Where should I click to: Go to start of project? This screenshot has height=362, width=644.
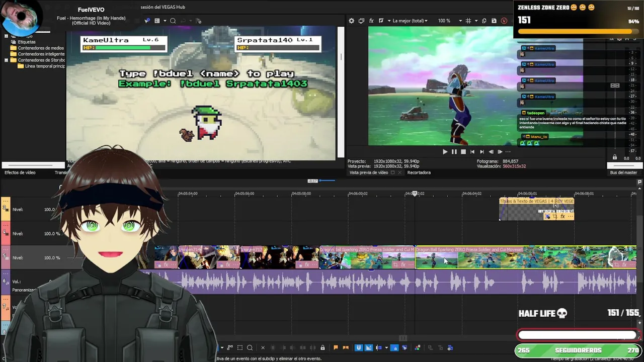pyautogui.click(x=472, y=151)
